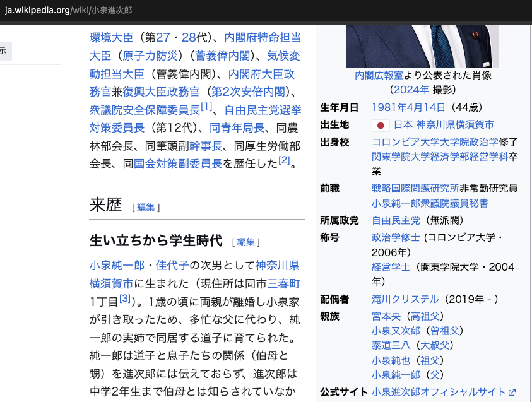
Task: Open the 宮本央 link
Action: click(x=386, y=316)
